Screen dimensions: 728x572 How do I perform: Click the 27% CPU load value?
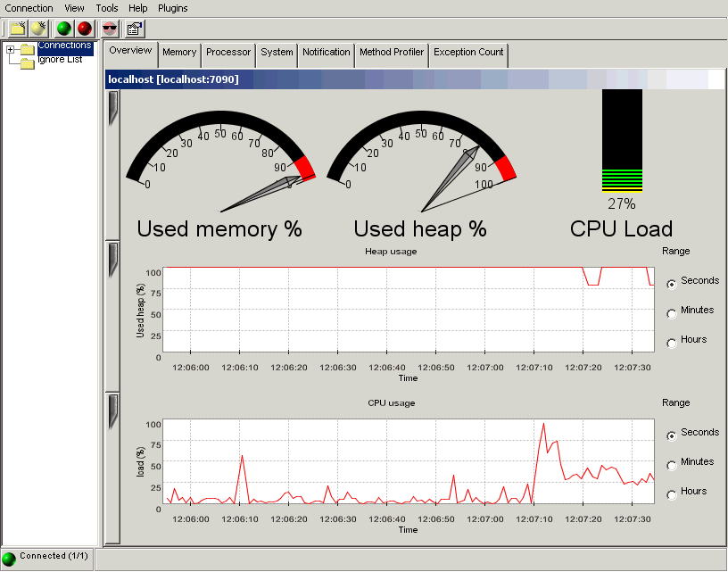[622, 203]
